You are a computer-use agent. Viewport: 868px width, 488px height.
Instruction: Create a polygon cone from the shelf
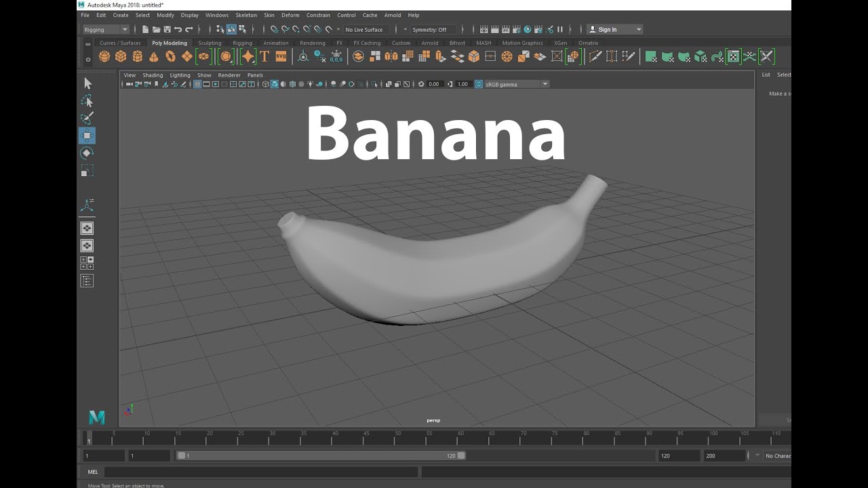(154, 56)
